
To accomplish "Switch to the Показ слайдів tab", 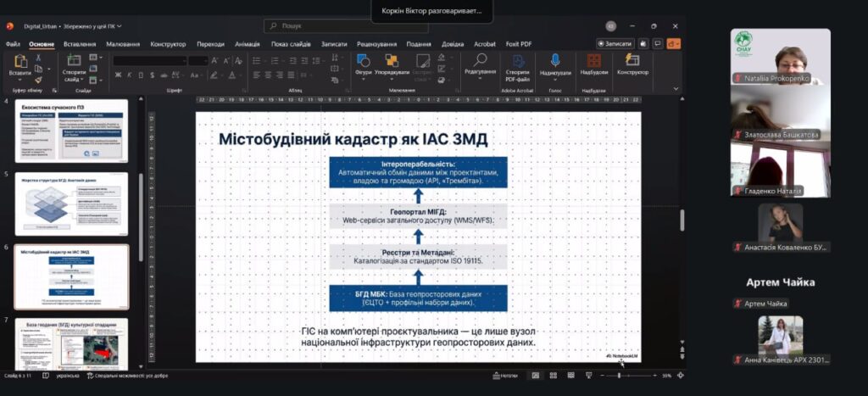I will [291, 44].
